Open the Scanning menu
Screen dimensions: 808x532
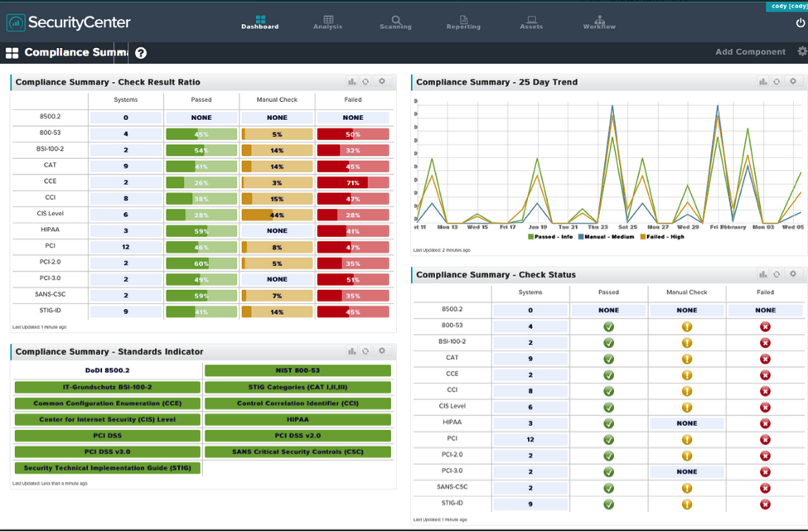click(395, 22)
